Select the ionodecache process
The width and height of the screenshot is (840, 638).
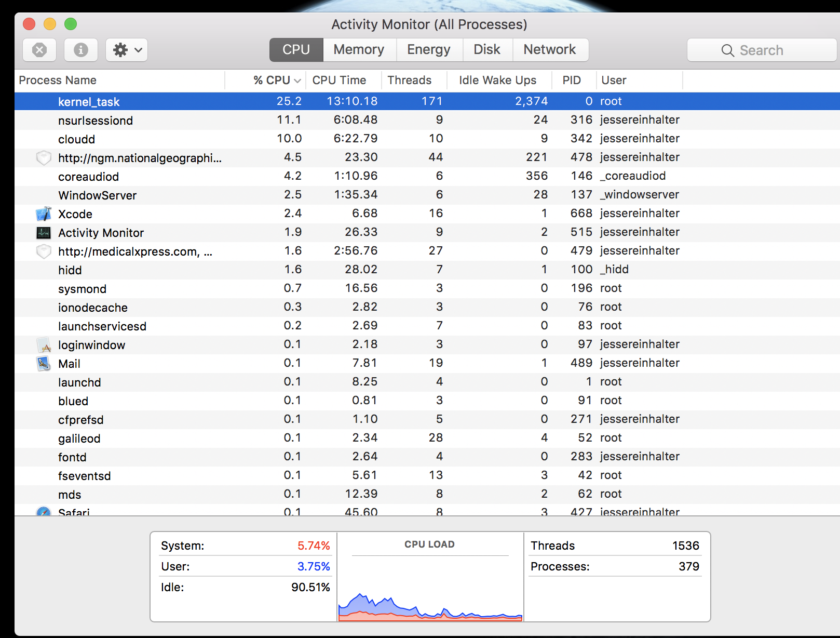[x=427, y=307]
